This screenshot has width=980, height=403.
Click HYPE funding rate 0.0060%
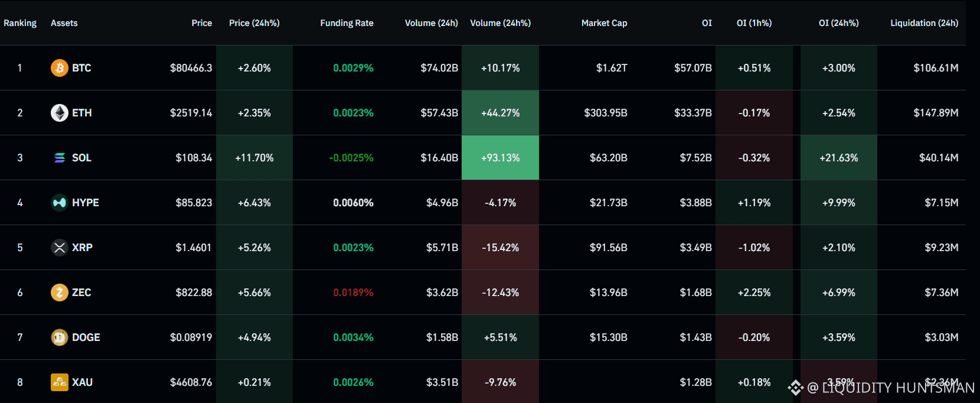pyautogui.click(x=354, y=203)
